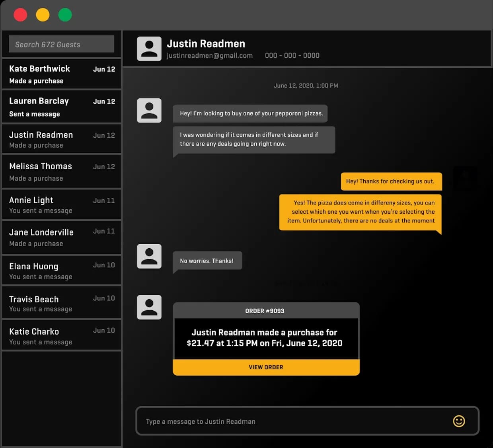Click the 'Yes! The pizza does come' reply bubble
The width and height of the screenshot is (493, 448).
pos(360,212)
